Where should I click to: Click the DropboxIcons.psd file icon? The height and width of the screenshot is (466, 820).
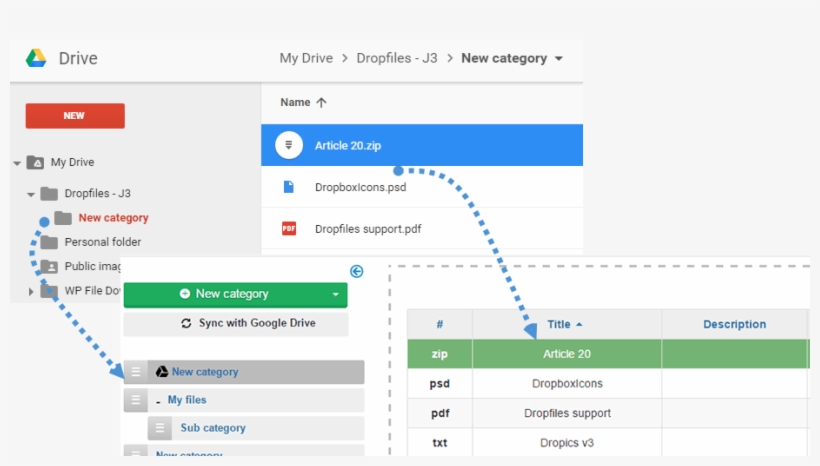tap(289, 187)
